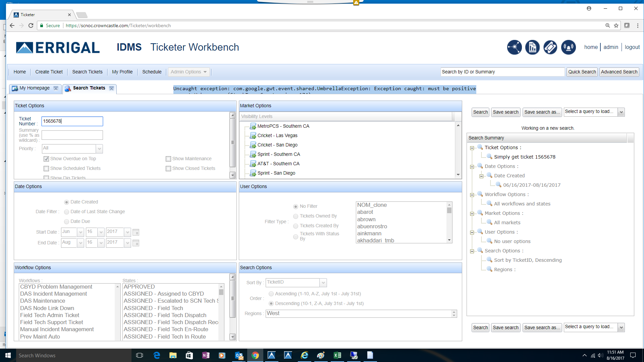Open the reports chart document icon

[532, 47]
